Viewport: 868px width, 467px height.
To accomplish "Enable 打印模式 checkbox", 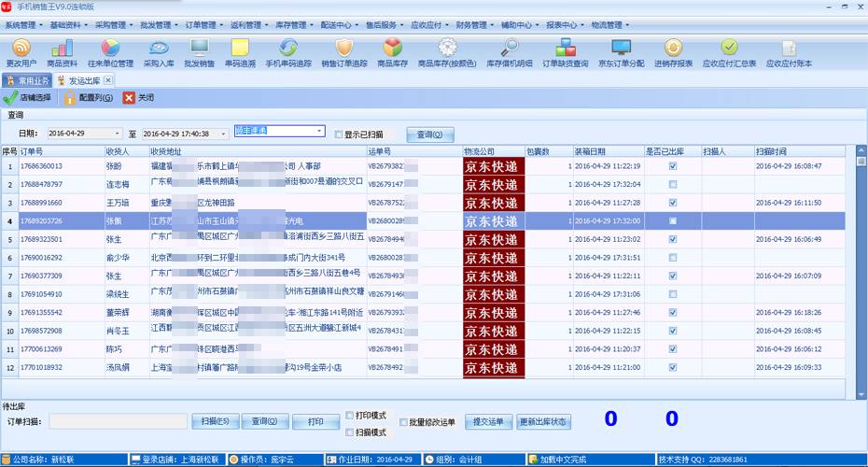I will click(x=349, y=416).
